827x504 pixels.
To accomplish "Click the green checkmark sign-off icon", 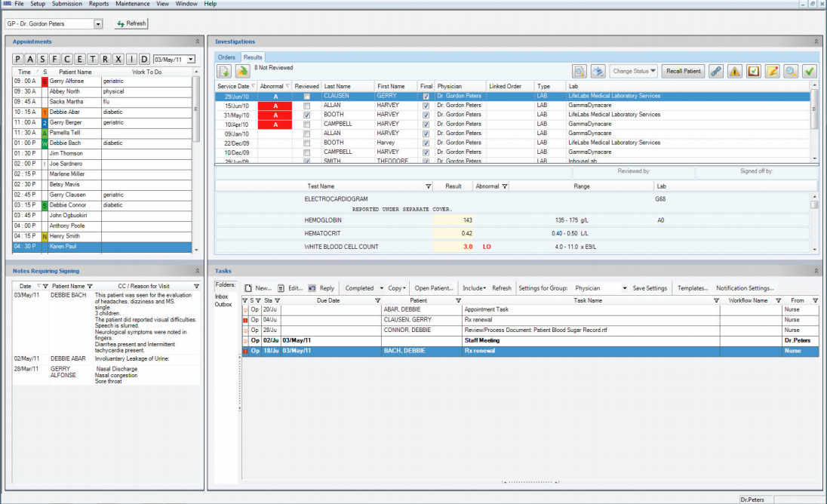I will [810, 71].
